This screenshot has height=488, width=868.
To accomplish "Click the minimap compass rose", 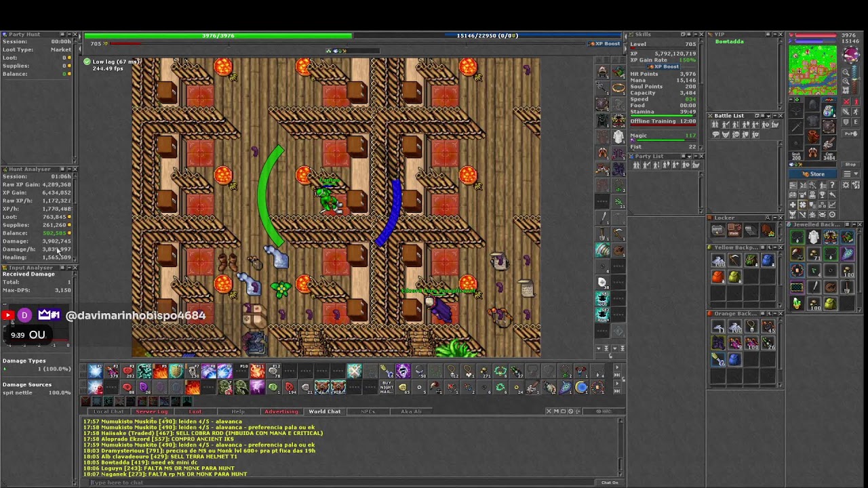I will point(851,54).
